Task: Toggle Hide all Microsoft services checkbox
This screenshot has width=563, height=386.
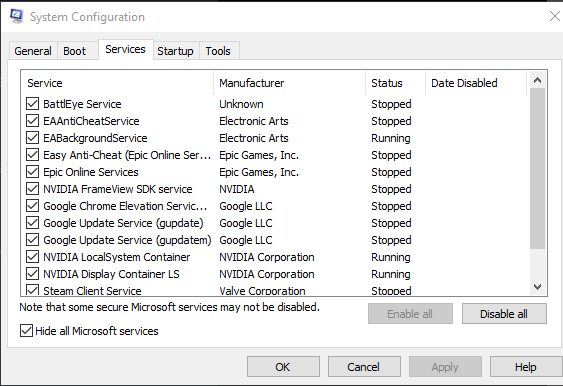Action: (x=26, y=331)
